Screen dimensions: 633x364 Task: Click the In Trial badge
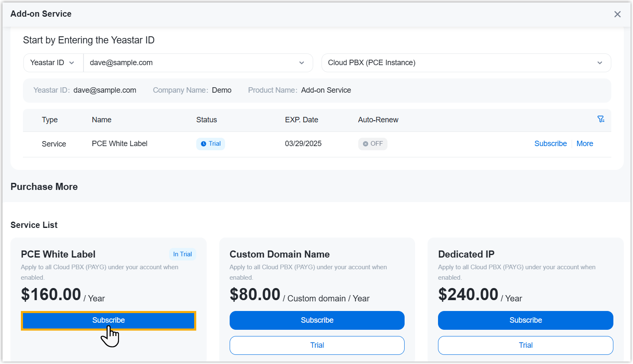pyautogui.click(x=182, y=255)
